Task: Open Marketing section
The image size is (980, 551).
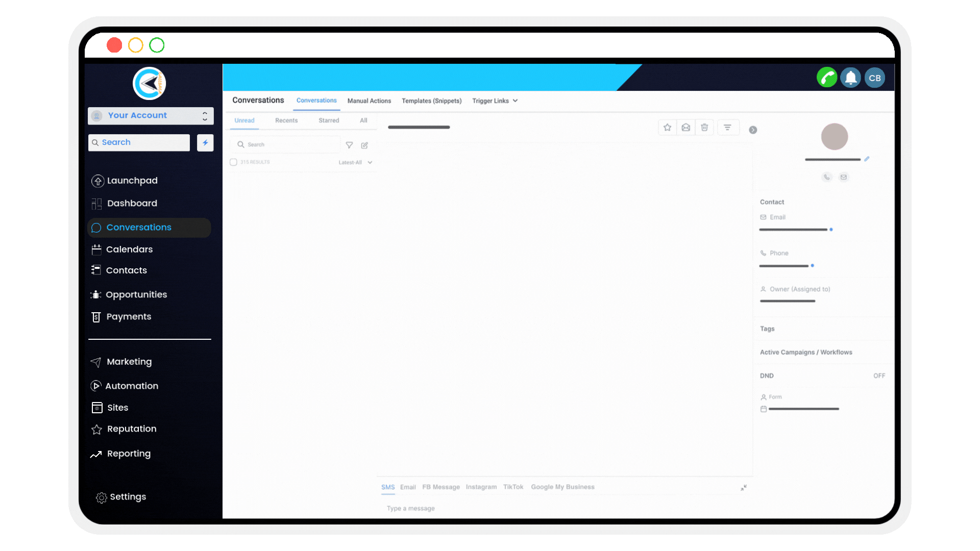Action: point(129,361)
